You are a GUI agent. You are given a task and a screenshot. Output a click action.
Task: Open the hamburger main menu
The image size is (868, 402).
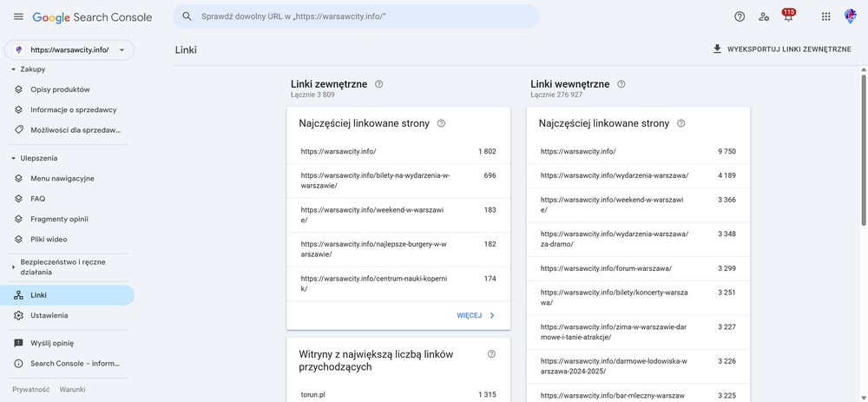pos(18,16)
